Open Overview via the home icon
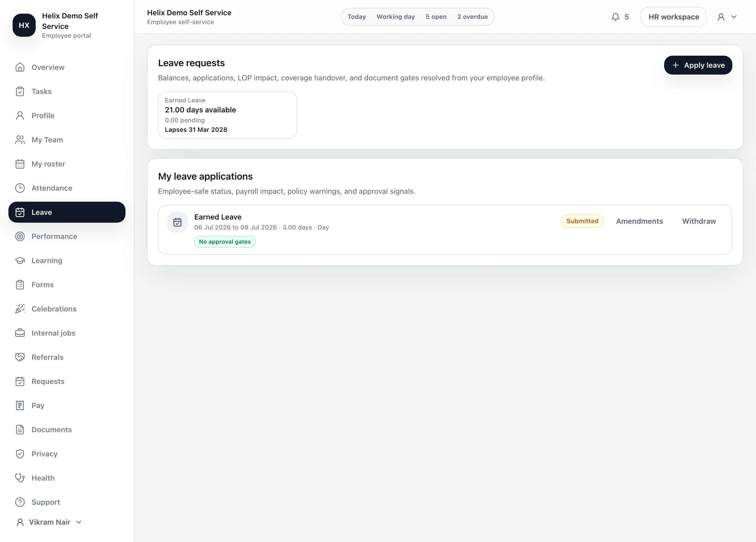Image resolution: width=756 pixels, height=542 pixels. [x=20, y=67]
